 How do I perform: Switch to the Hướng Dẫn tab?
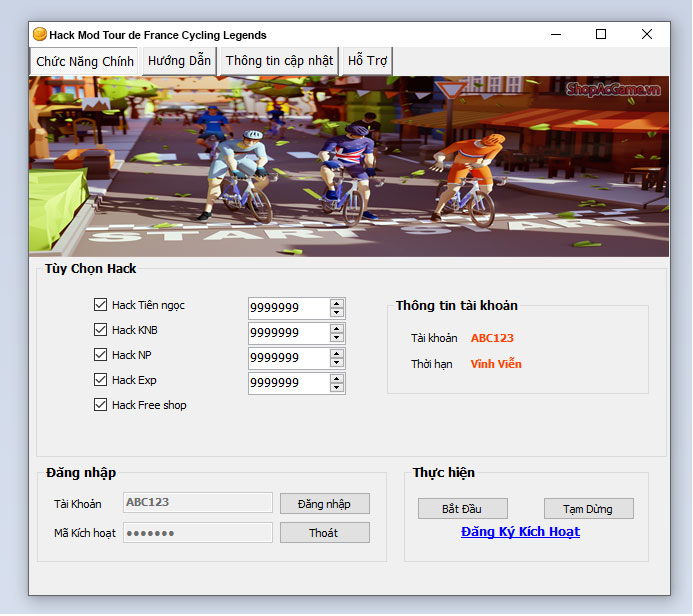(x=179, y=61)
